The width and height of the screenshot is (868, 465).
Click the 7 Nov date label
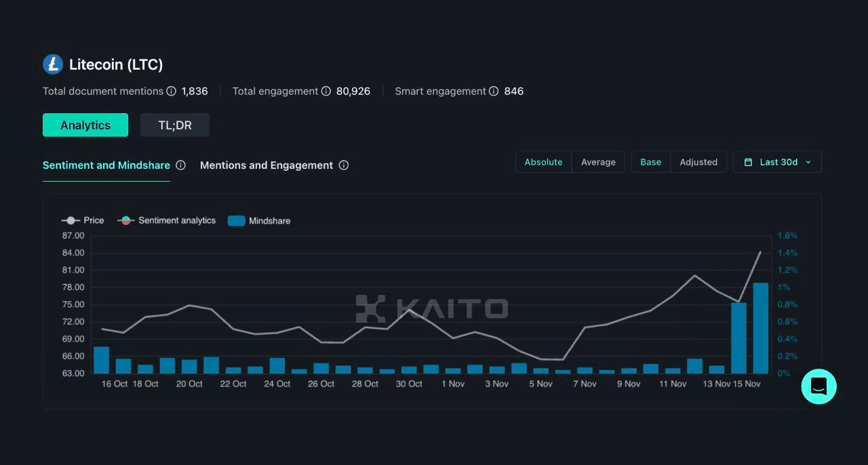(x=585, y=384)
